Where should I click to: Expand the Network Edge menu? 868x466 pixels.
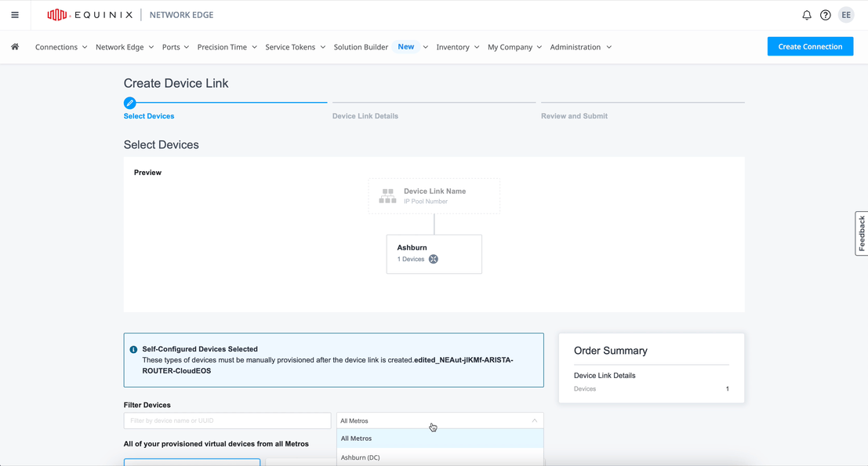125,47
